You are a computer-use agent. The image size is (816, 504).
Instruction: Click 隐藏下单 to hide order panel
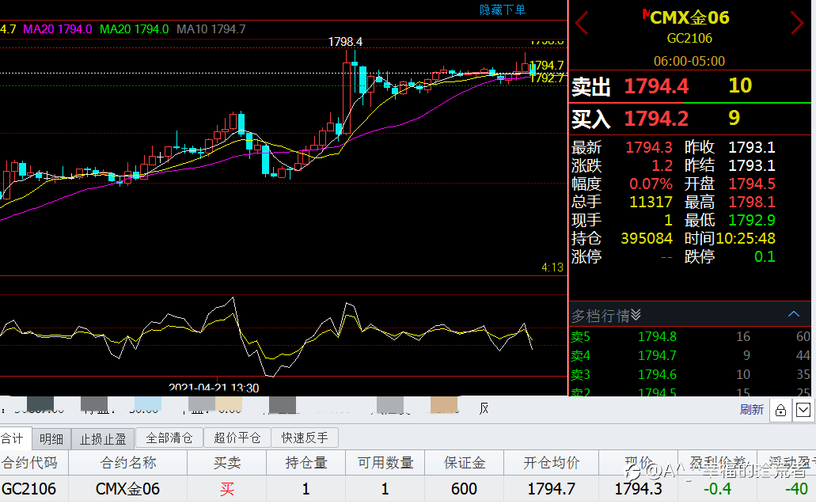503,9
